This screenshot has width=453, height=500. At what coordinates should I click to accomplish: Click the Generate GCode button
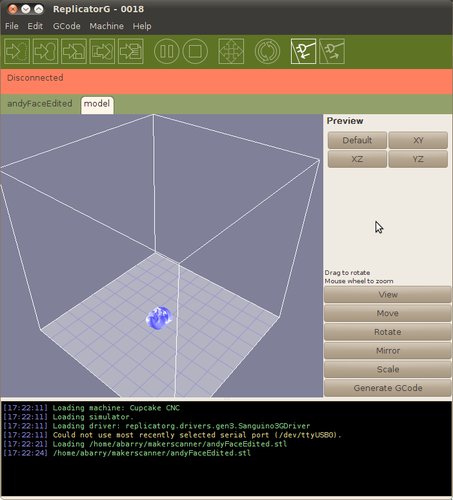(x=388, y=388)
